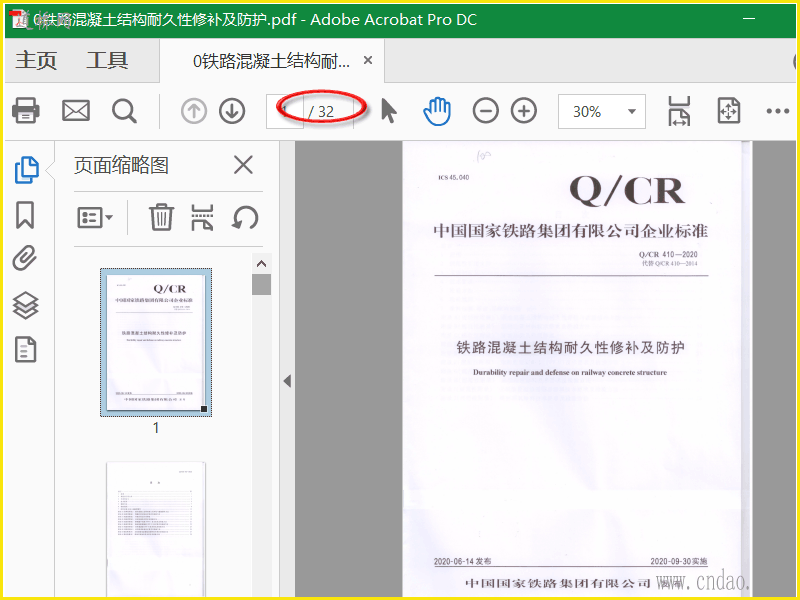Select the 0铁路混凝土结构耐... document tab
The height and width of the screenshot is (600, 800).
271,61
